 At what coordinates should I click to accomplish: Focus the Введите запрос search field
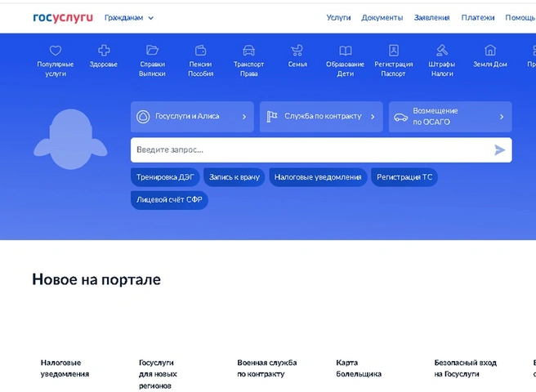coord(321,150)
